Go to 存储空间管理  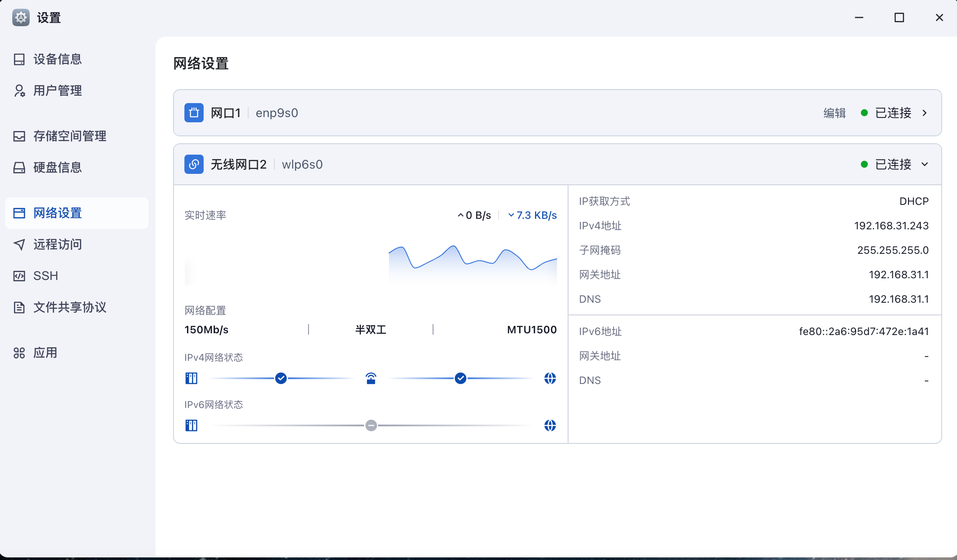(x=77, y=136)
